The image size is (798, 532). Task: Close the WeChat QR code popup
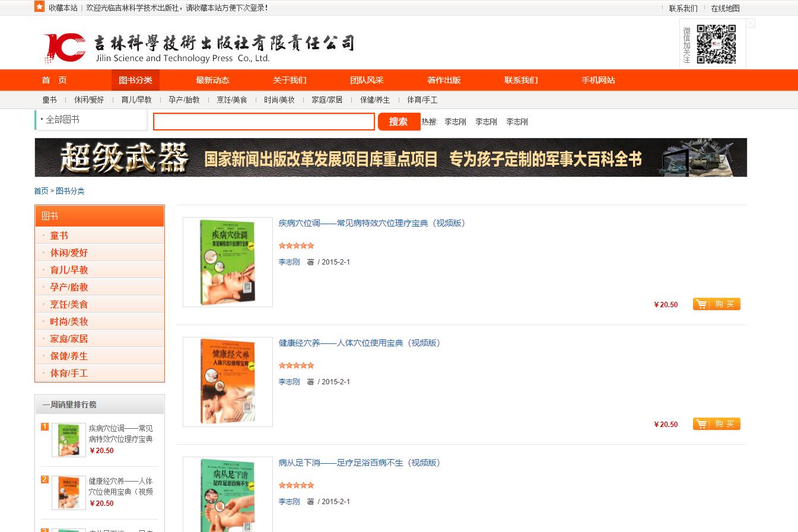[x=751, y=23]
